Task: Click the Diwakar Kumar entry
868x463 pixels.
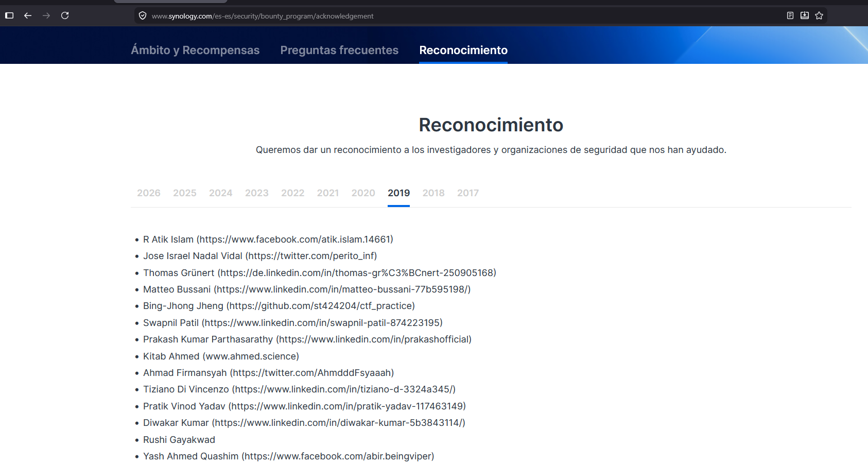Action: pyautogui.click(x=304, y=423)
